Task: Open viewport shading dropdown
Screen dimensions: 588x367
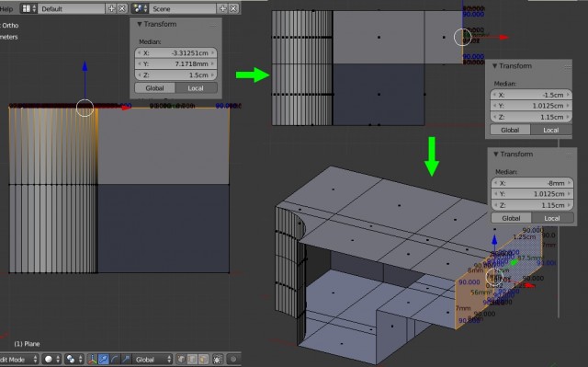Action: tap(51, 359)
